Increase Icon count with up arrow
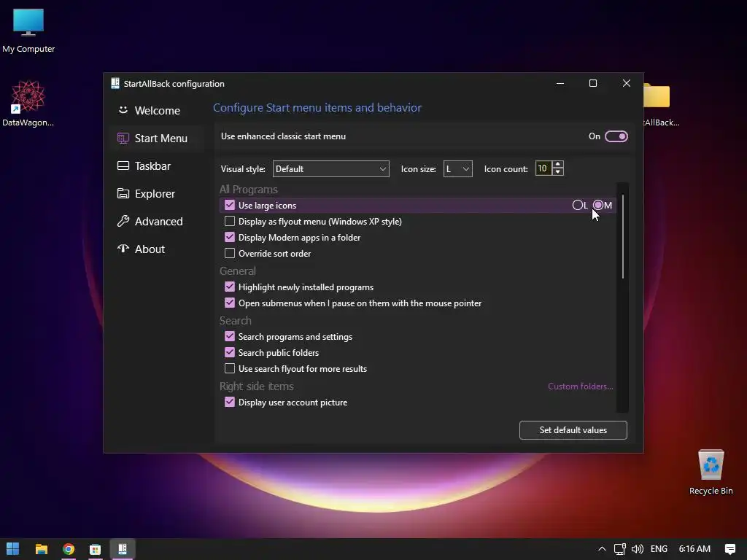This screenshot has height=560, width=747. pyautogui.click(x=558, y=165)
